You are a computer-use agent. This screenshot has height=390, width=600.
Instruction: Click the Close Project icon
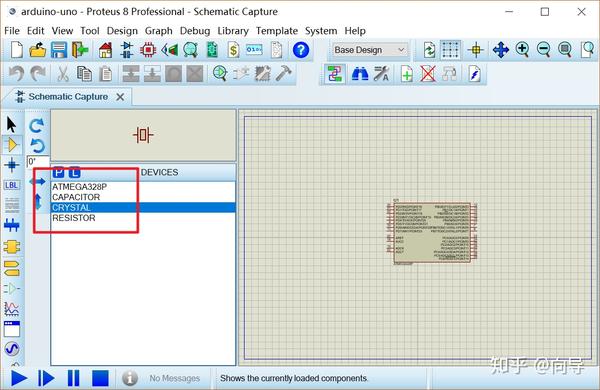[x=80, y=50]
